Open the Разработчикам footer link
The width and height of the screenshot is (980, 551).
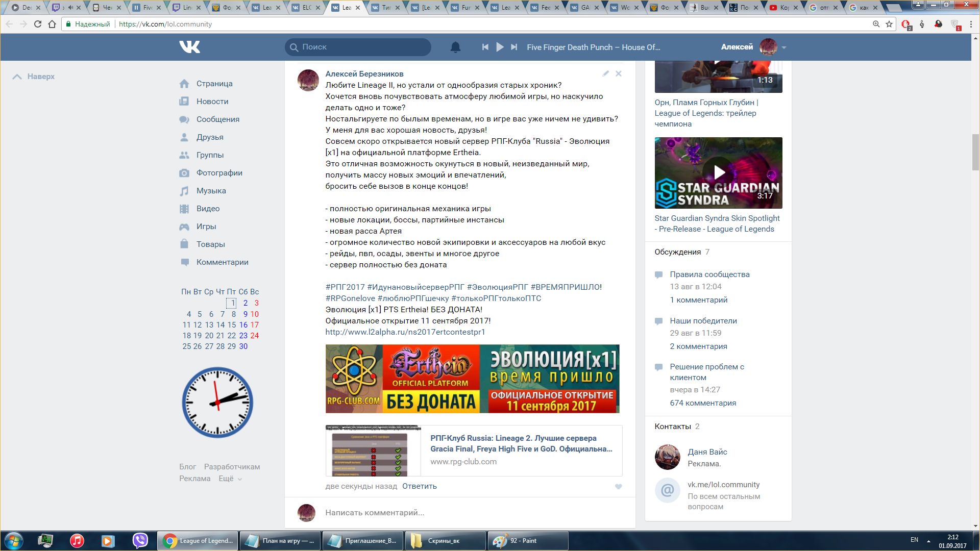click(232, 467)
